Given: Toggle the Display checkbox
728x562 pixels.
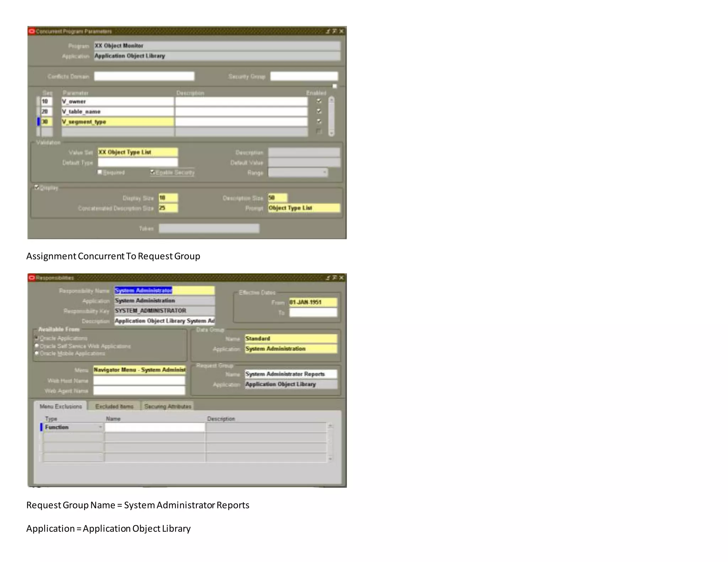Looking at the screenshot, I should pyautogui.click(x=36, y=187).
